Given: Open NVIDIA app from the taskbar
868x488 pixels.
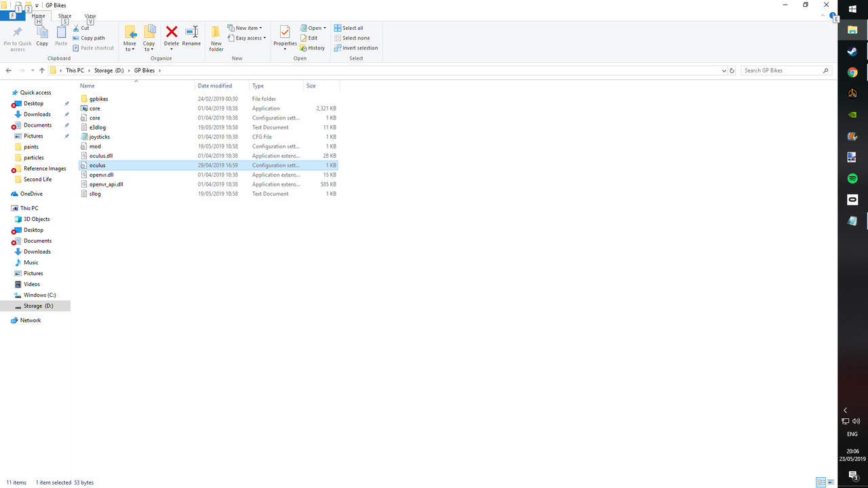Looking at the screenshot, I should 852,115.
